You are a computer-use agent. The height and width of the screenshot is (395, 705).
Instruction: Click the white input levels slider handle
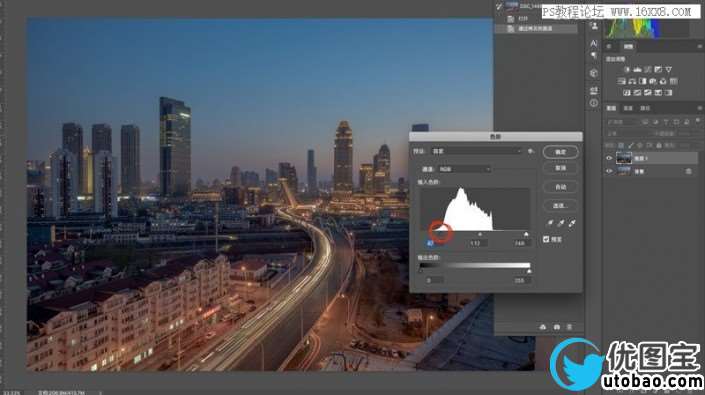coord(526,235)
